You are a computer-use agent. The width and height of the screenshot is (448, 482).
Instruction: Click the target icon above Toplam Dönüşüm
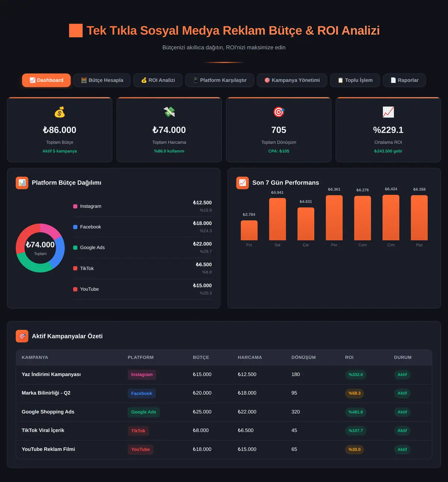coord(279,112)
